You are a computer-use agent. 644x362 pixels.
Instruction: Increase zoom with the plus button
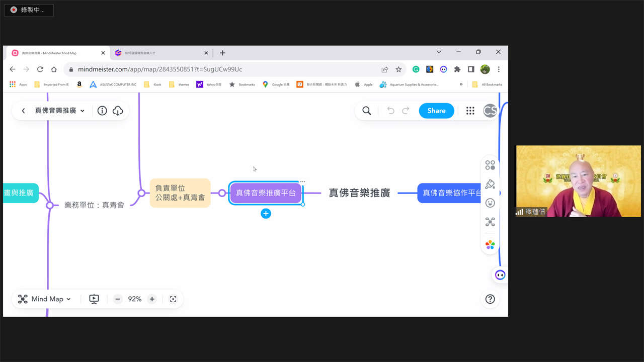tap(152, 299)
